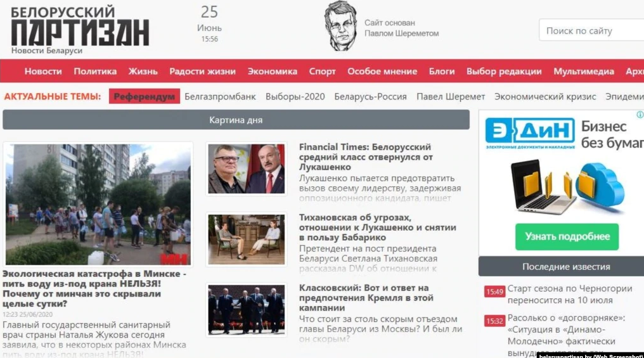Open the Особое мнение menu section
Screen dimensions: 644x358
pyautogui.click(x=382, y=72)
